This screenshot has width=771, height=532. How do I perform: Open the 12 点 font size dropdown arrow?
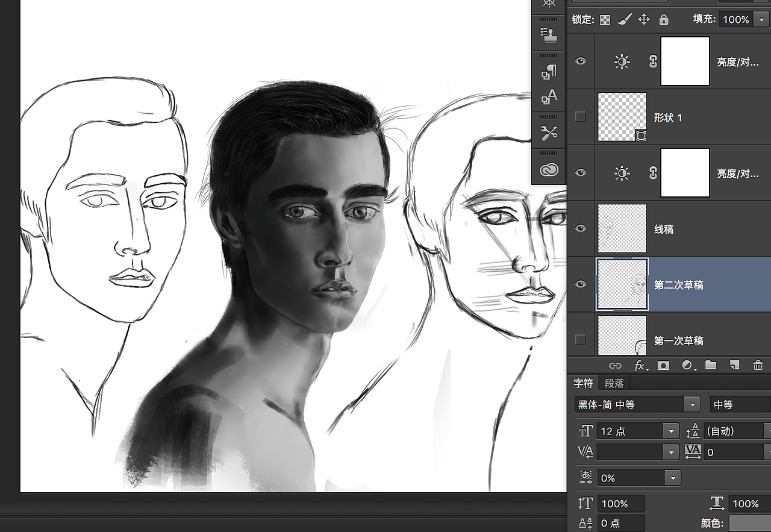pyautogui.click(x=671, y=431)
